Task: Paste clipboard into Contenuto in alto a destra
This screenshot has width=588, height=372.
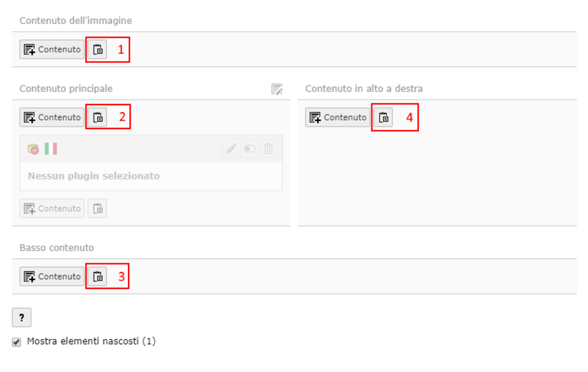Action: [x=383, y=117]
